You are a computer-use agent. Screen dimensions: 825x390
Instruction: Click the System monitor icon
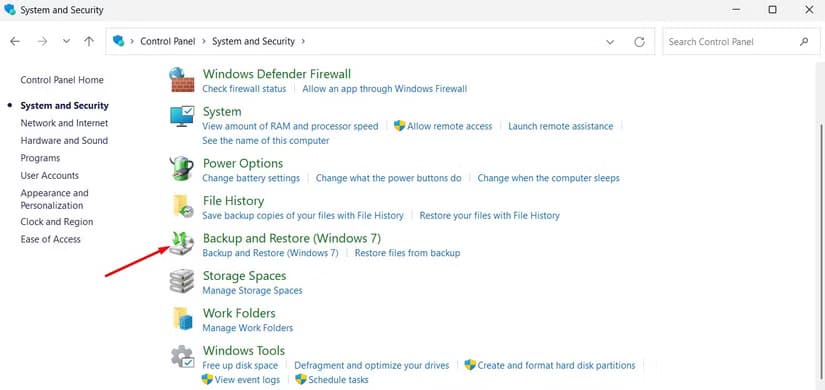[x=182, y=116]
